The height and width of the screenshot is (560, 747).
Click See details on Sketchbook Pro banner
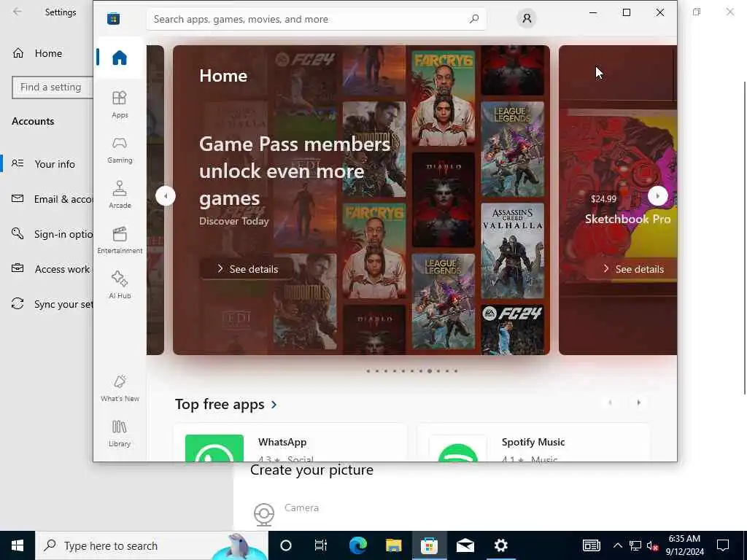tap(632, 269)
